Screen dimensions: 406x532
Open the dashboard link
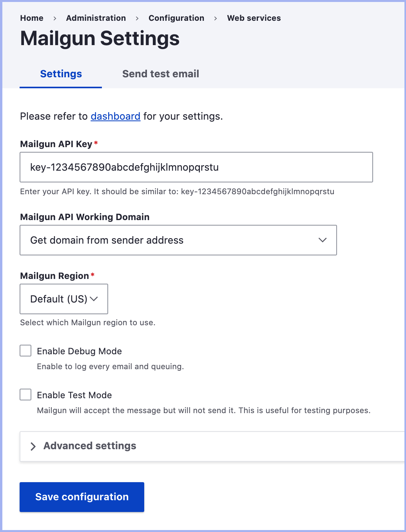pos(115,116)
